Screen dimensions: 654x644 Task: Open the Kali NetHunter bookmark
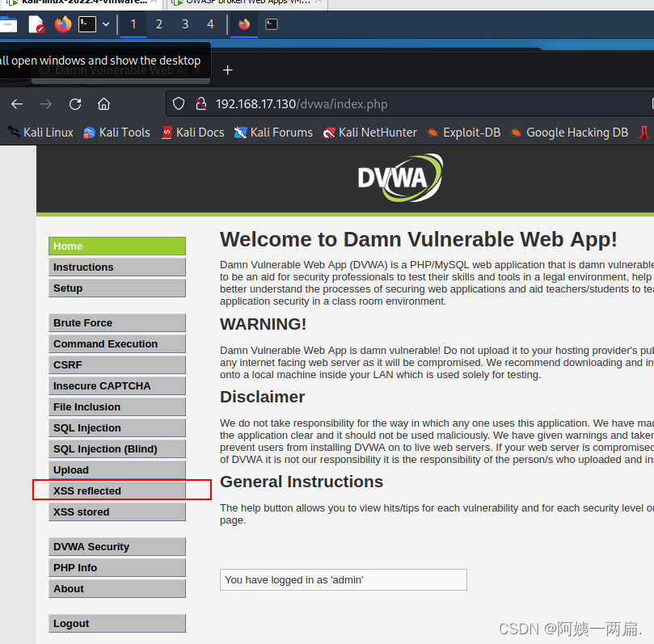coord(369,133)
